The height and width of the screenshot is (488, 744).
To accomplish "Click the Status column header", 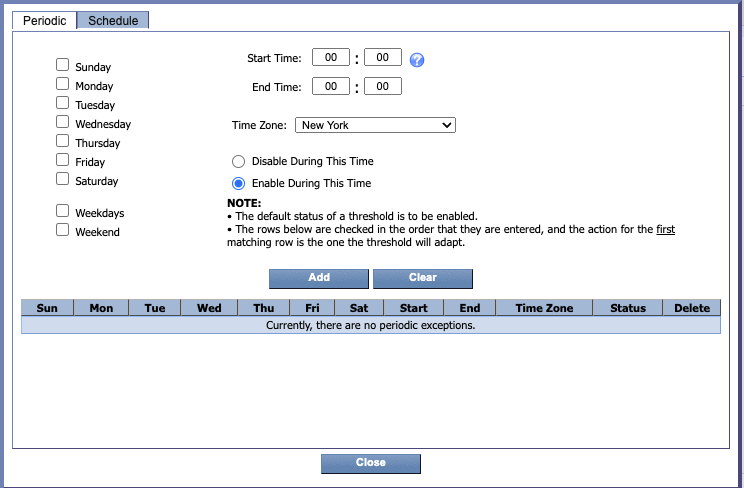I will pyautogui.click(x=628, y=308).
